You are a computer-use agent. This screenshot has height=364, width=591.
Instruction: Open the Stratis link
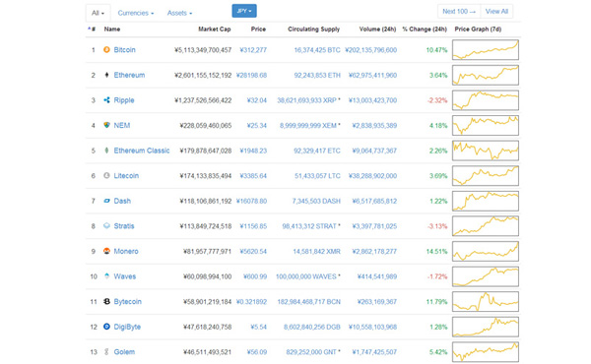(124, 226)
